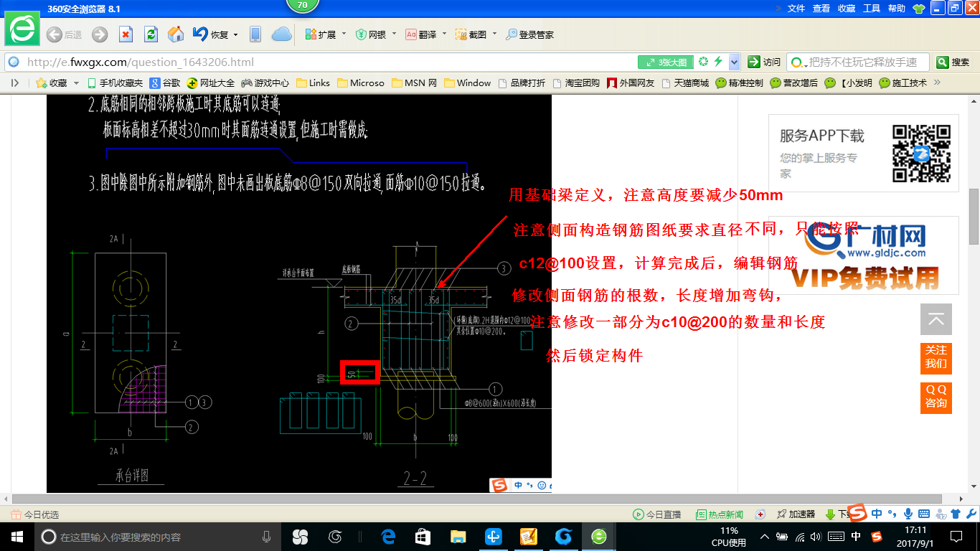
Task: Open the 网址大全 bookmark
Action: [211, 83]
